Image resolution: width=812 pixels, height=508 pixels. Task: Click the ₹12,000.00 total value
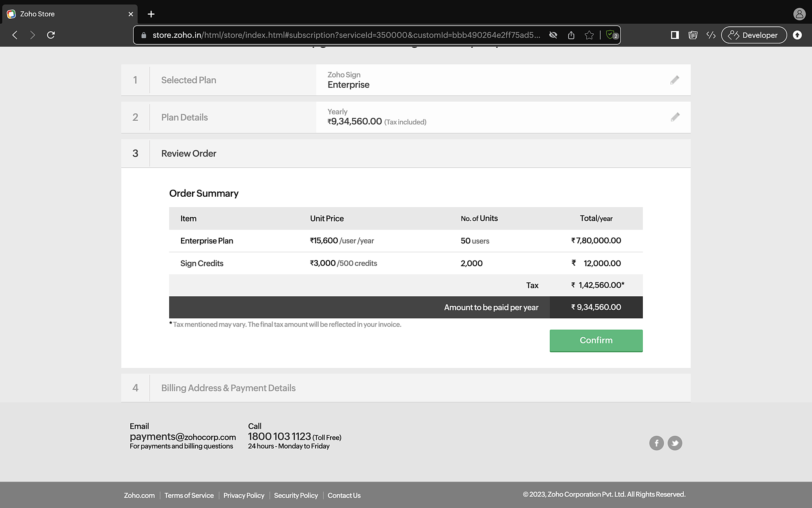596,263
